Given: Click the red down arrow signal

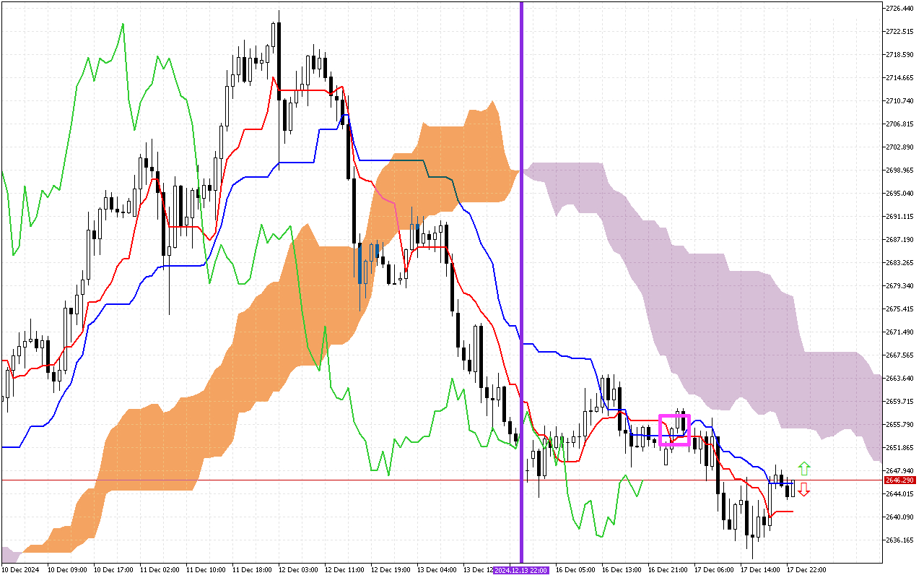Looking at the screenshot, I should coord(803,491).
